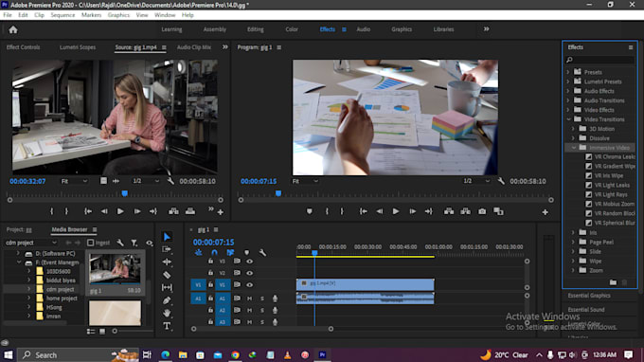Expand the Video Effects folder

[x=568, y=110]
